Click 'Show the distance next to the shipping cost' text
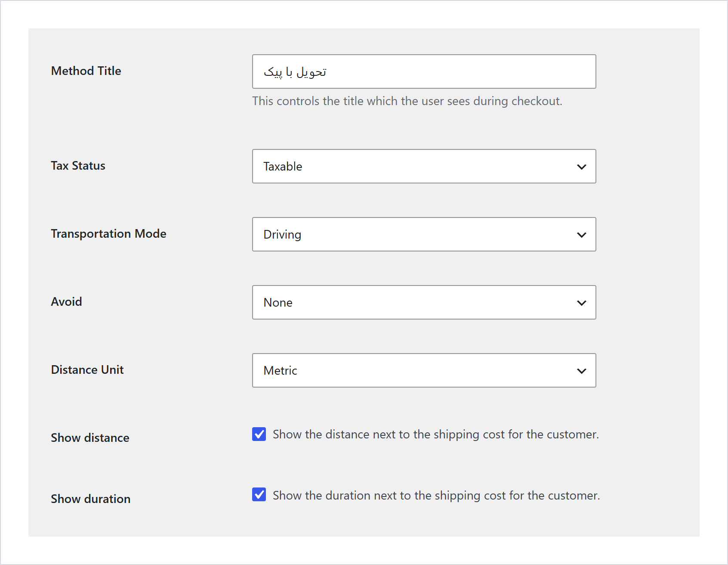Image resolution: width=728 pixels, height=565 pixels. (435, 434)
